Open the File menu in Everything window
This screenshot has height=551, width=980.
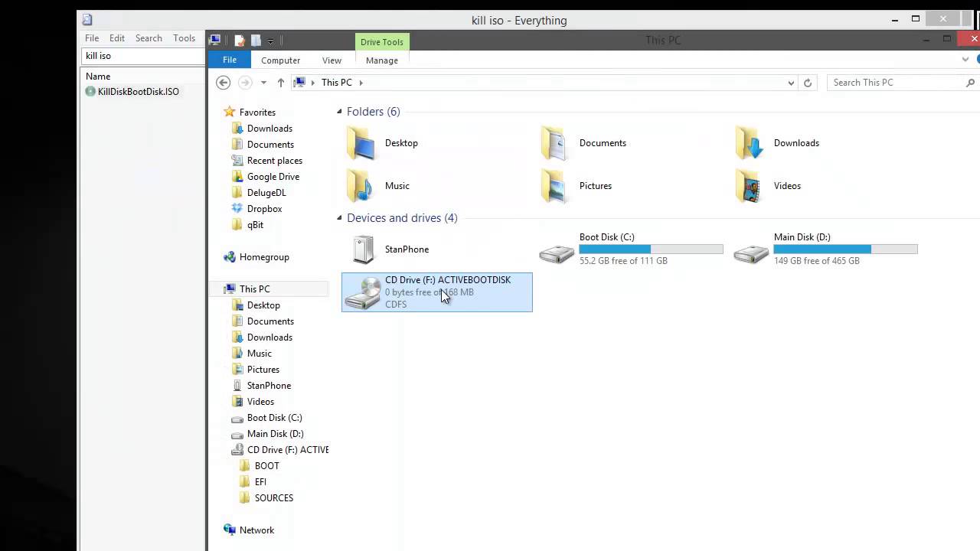(92, 38)
